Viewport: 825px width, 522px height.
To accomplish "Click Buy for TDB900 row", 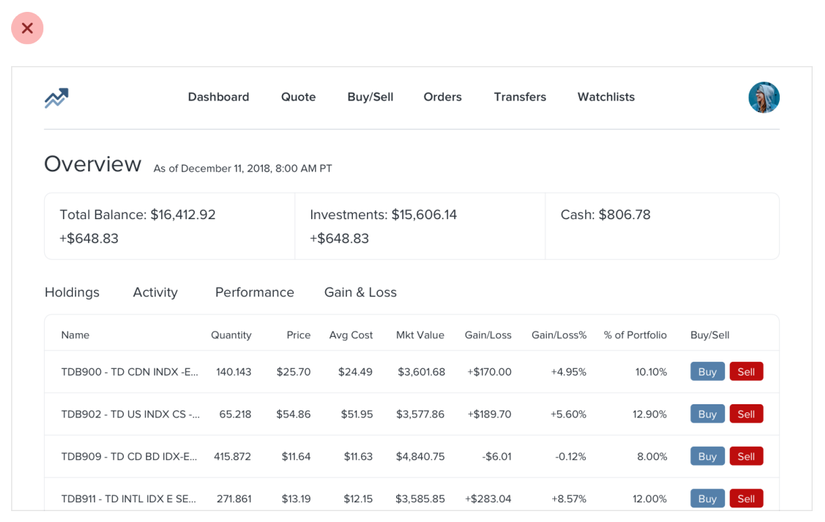I will tap(707, 372).
